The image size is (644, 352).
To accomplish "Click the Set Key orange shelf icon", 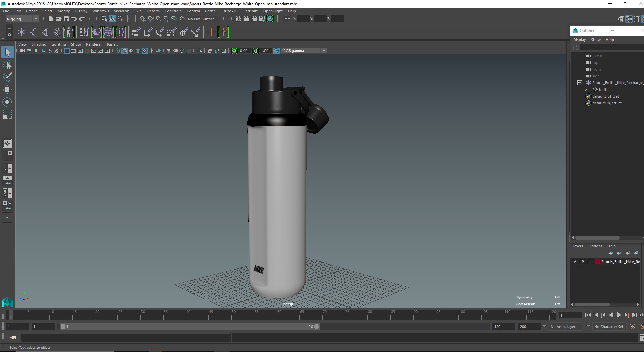I will pos(211,32).
